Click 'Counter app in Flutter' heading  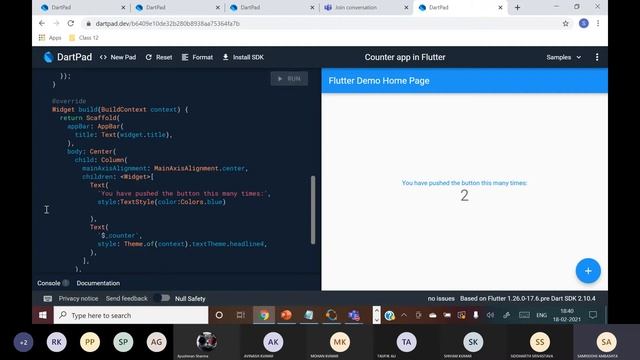(405, 57)
